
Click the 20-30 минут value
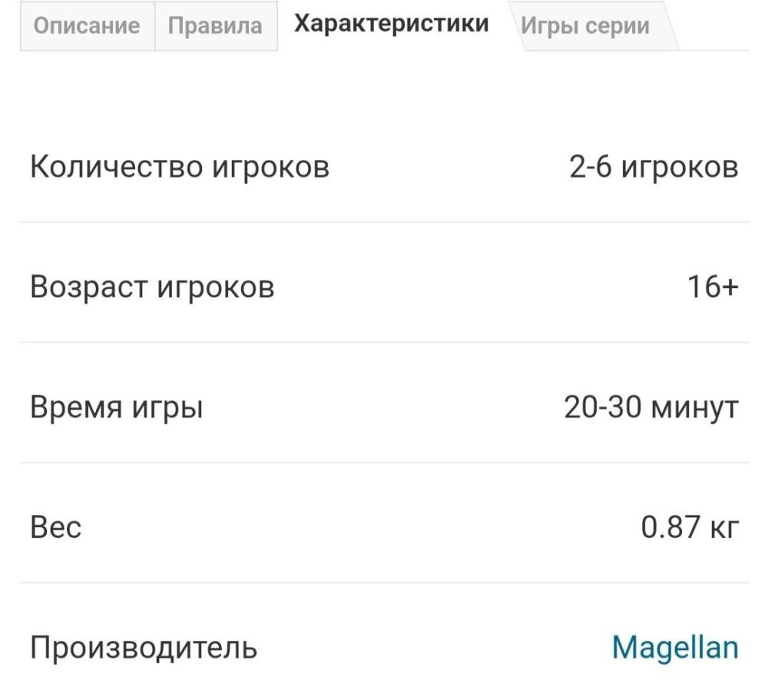(651, 407)
